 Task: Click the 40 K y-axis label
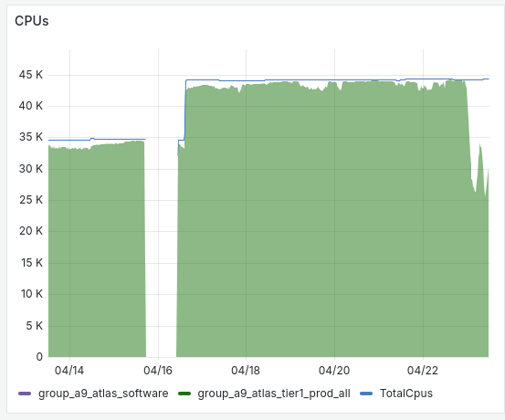coord(31,106)
